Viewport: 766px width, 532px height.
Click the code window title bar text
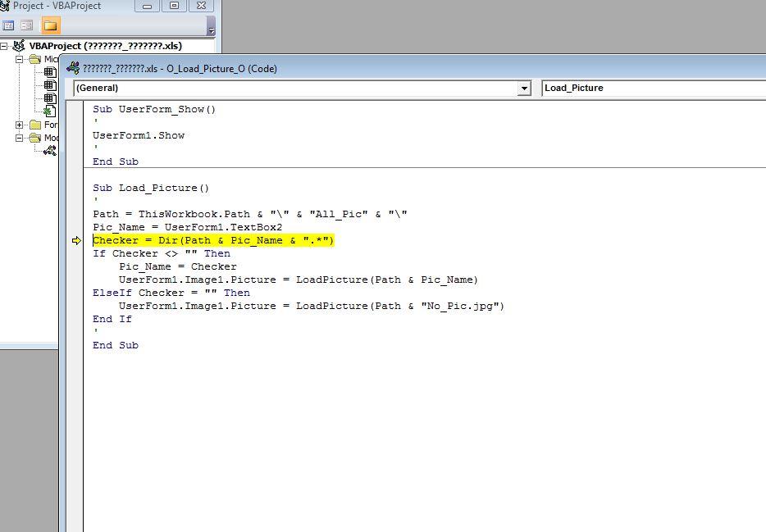(180, 69)
